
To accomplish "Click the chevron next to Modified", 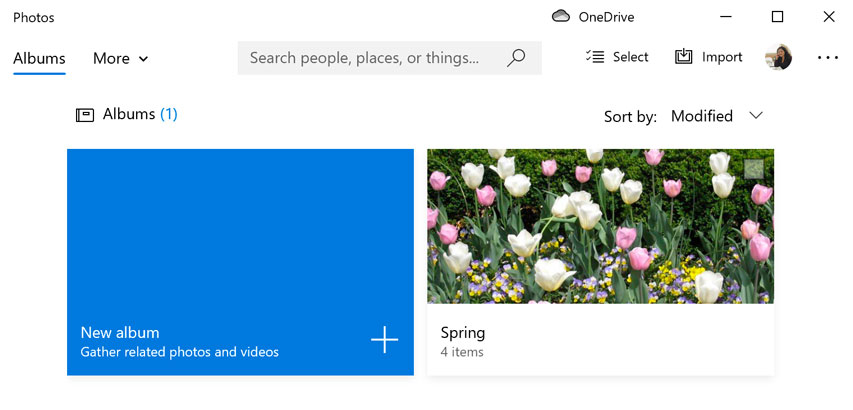I will pos(756,116).
